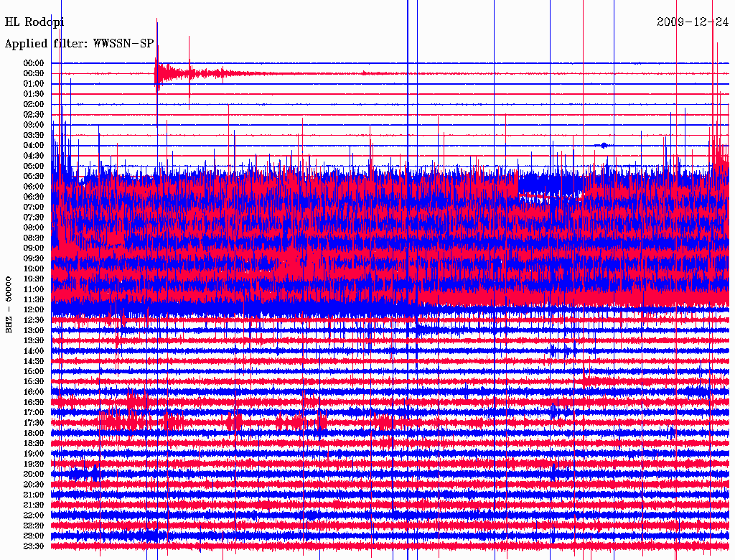Click the 22:00 time label
Image resolution: width=735 pixels, height=560 pixels.
(34, 515)
